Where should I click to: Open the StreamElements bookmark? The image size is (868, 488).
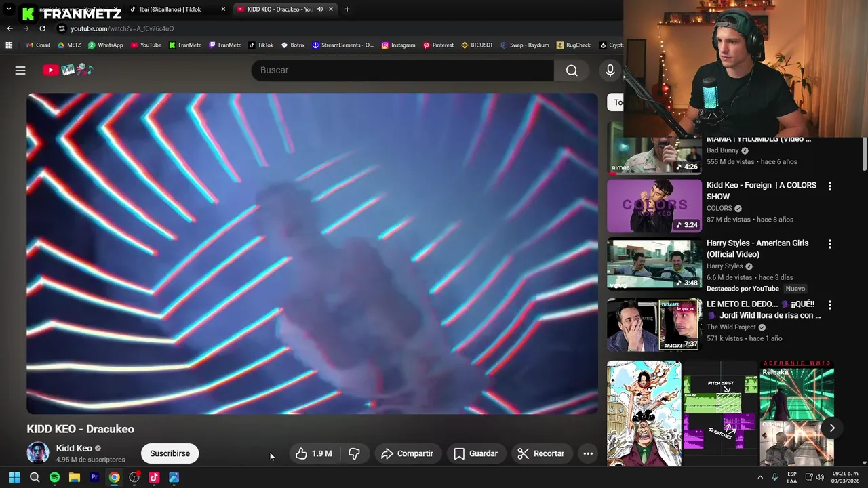pyautogui.click(x=342, y=45)
